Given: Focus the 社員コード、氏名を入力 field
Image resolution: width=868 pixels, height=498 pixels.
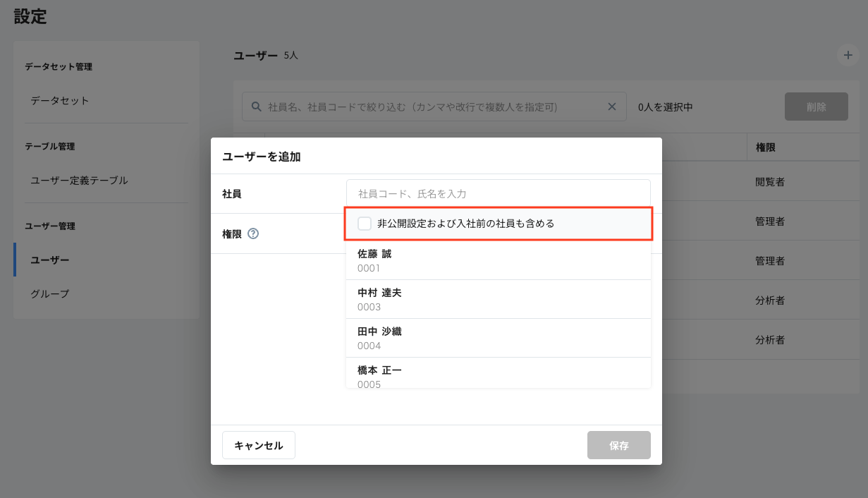Looking at the screenshot, I should pos(498,193).
